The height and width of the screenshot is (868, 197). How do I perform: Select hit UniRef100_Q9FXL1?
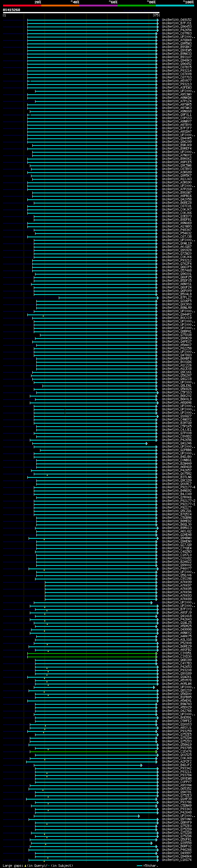click(177, 115)
